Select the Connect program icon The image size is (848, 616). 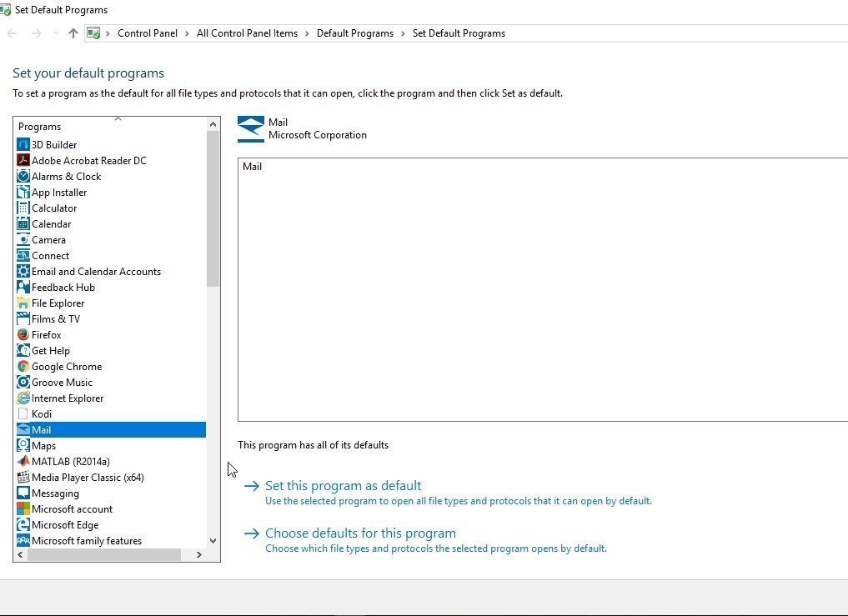[x=23, y=255]
